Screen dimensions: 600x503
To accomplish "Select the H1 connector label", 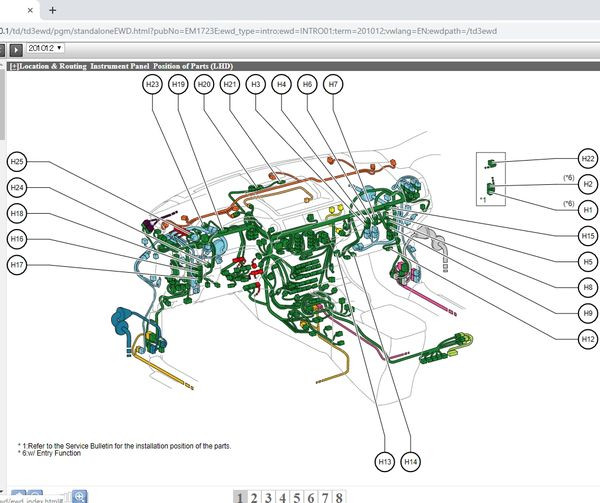I will tap(587, 210).
